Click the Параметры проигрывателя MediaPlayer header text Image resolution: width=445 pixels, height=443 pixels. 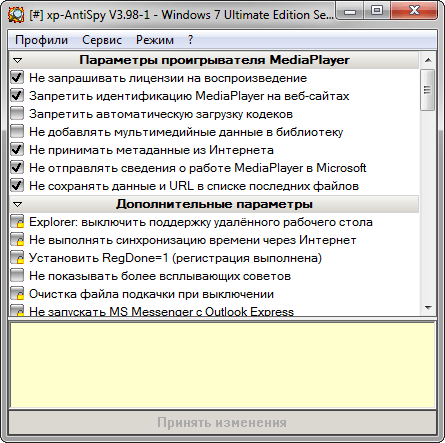coord(214,60)
